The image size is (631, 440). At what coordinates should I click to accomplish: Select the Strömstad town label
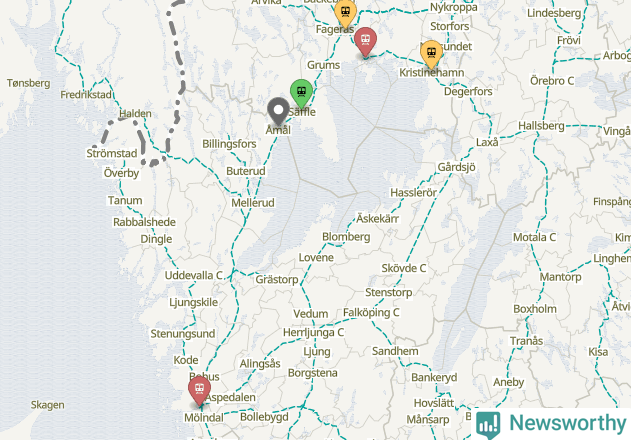click(112, 153)
